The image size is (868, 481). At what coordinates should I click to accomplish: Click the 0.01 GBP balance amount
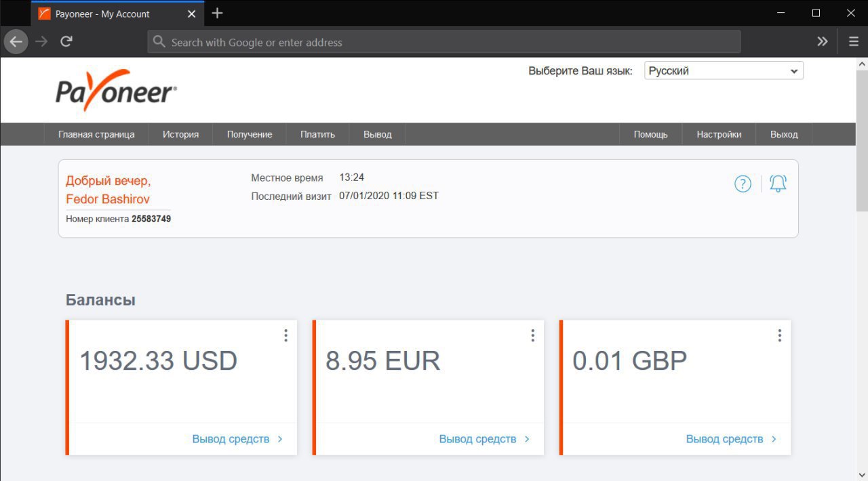point(630,360)
